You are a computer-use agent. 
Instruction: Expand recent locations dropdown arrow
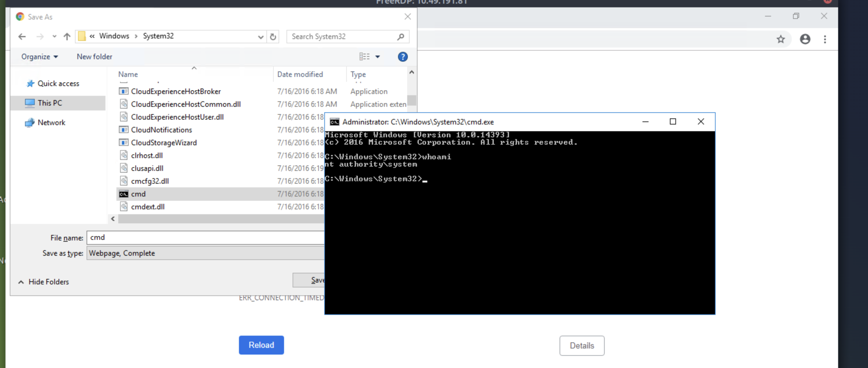pyautogui.click(x=54, y=36)
